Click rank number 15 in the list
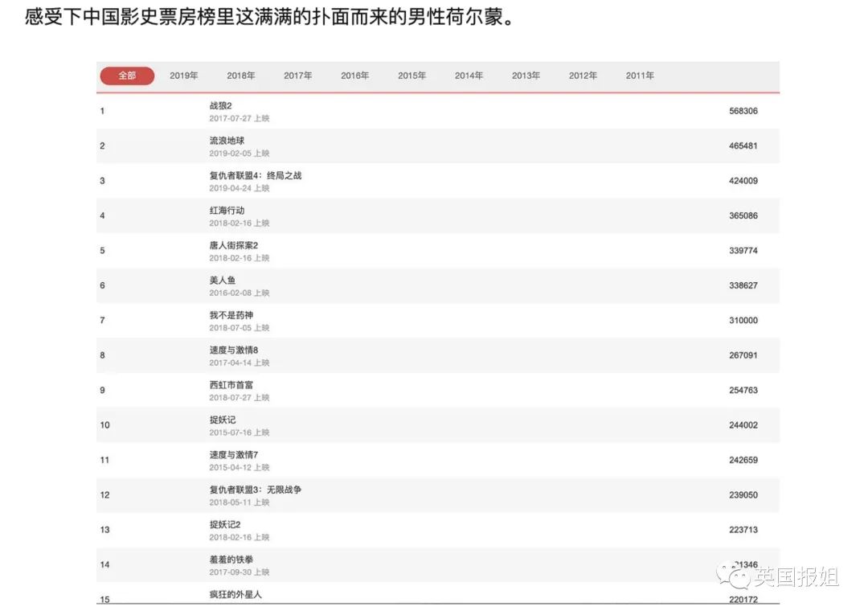This screenshot has height=615, width=868. pyautogui.click(x=104, y=600)
